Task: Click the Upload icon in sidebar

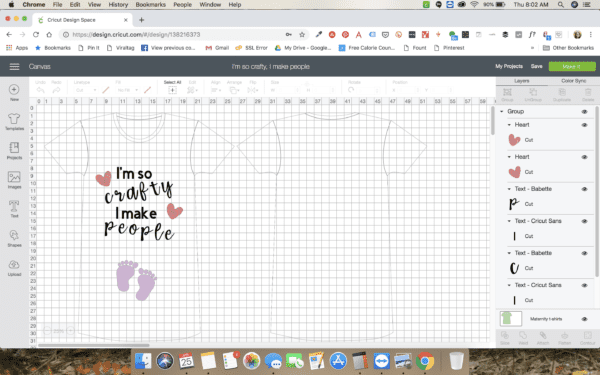Action: tap(14, 267)
